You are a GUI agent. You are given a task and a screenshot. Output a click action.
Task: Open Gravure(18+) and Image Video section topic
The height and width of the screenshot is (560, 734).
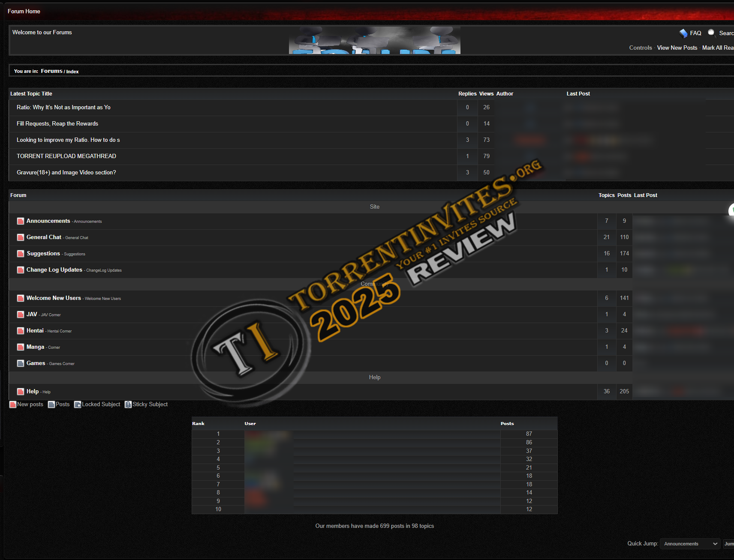tap(66, 173)
